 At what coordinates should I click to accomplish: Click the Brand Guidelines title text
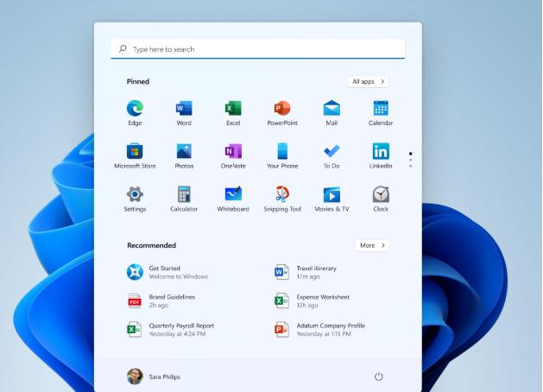click(x=172, y=297)
